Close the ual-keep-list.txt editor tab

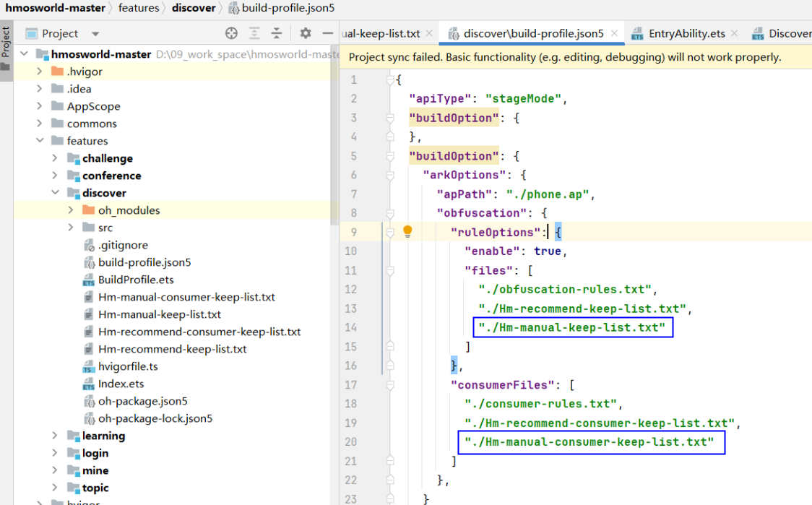pos(429,33)
